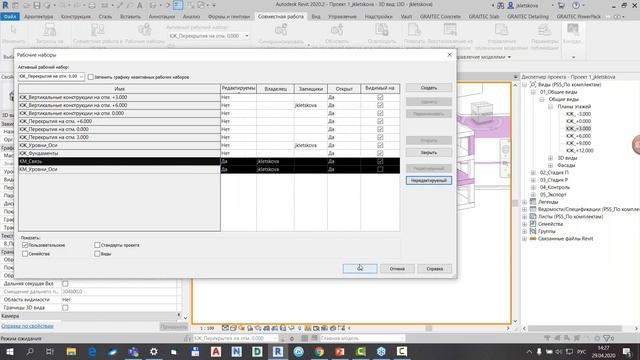Open AutoCAD from the taskbar (red A)
The width and height of the screenshot is (640, 360).
[216, 351]
